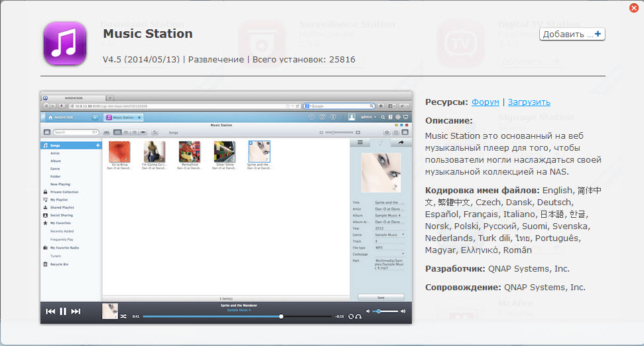Select Genre in the preview sidebar

55,169
